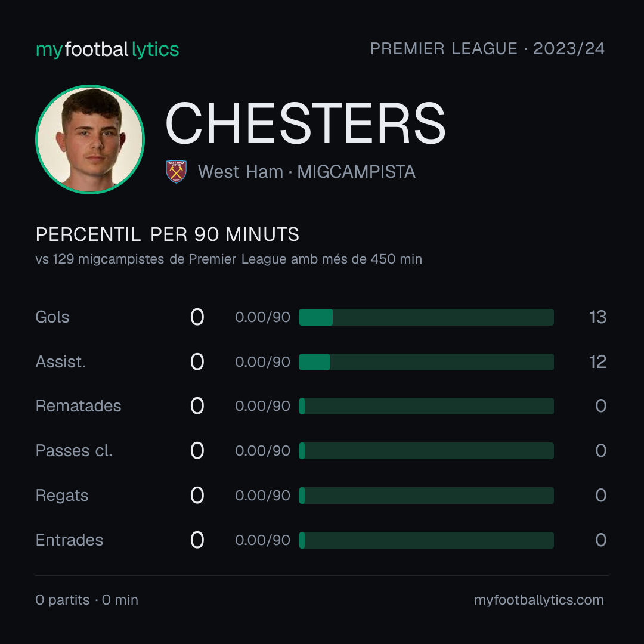This screenshot has width=644, height=644.
Task: Click the Assist. percentile bar
Action: 426,362
